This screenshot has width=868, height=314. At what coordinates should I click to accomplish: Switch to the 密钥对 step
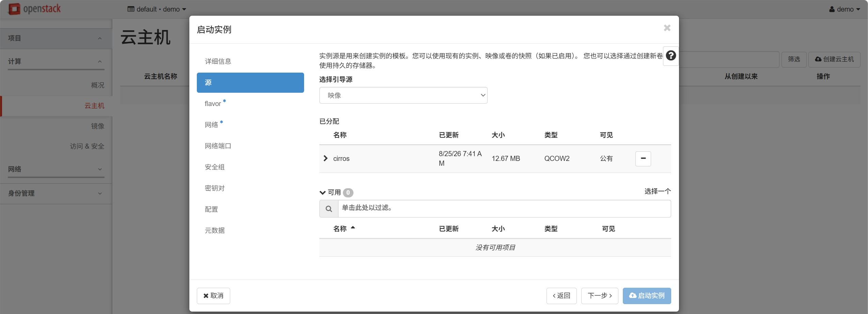(x=250, y=188)
